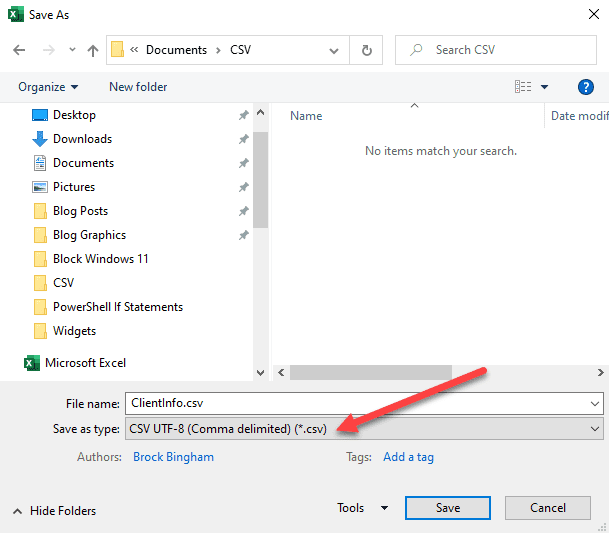Click navigation pane scroll down arrow
609x533 pixels.
coord(261,373)
